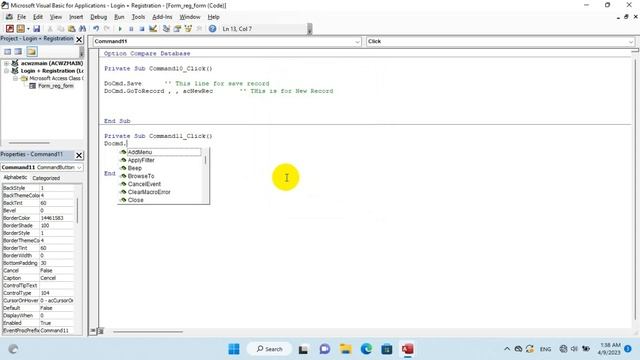Open the Insert Module dropdown arrow
640x360 pixels.
coord(28,29)
